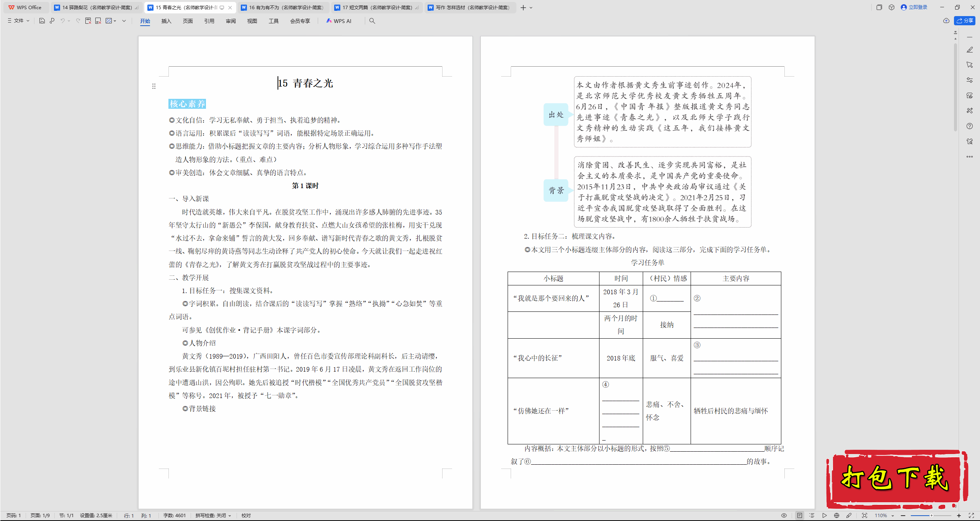Click the cloud upload icon
This screenshot has height=521, width=980.
[946, 21]
